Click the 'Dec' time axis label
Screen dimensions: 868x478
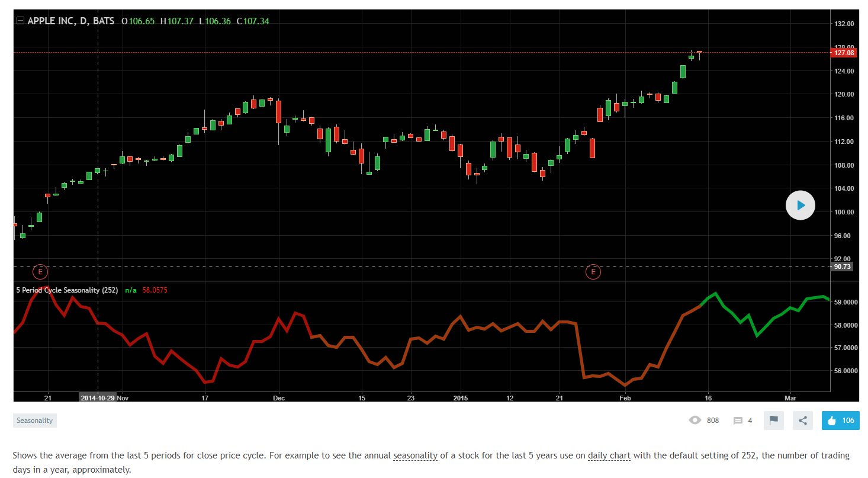click(279, 398)
